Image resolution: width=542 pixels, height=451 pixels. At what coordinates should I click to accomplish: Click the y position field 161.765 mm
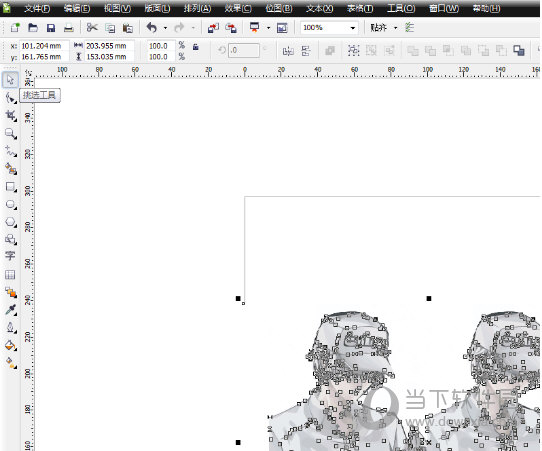44,56
